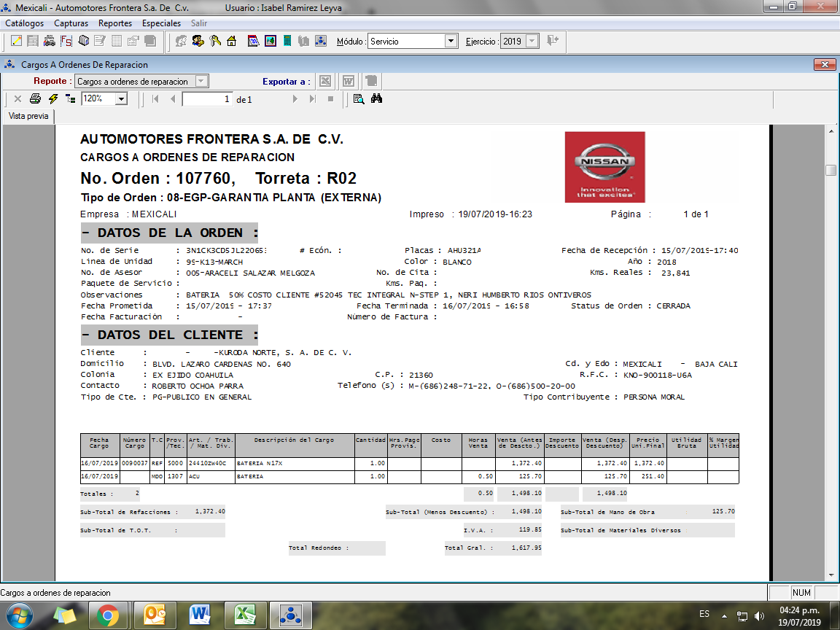Open the Especiales menu
Viewport: 840px width, 630px height.
(x=161, y=23)
